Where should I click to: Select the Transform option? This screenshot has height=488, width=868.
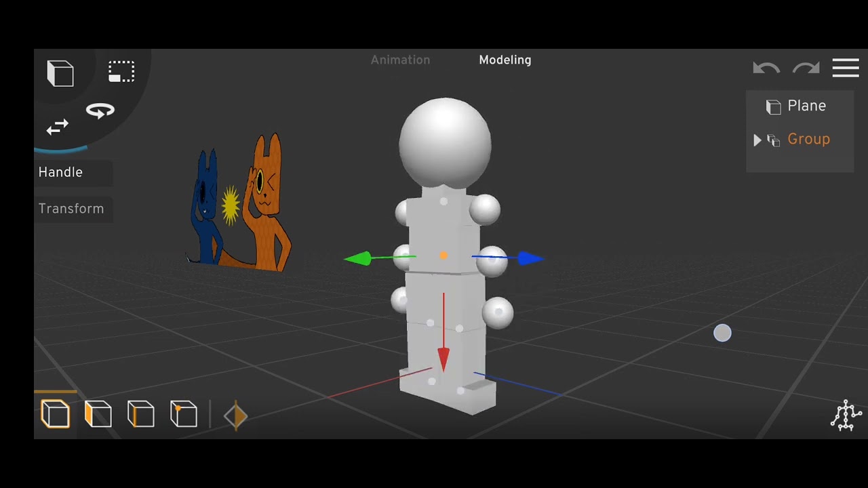click(x=73, y=209)
